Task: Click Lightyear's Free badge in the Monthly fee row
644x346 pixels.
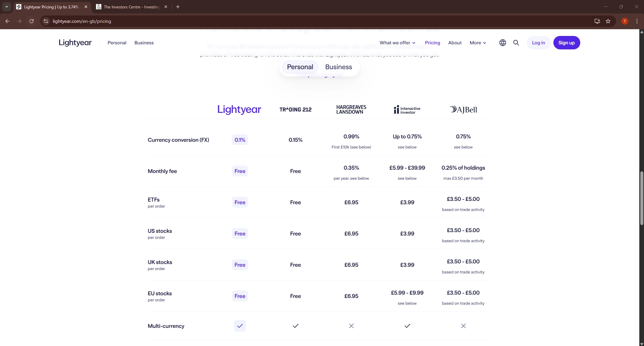Action: 240,171
